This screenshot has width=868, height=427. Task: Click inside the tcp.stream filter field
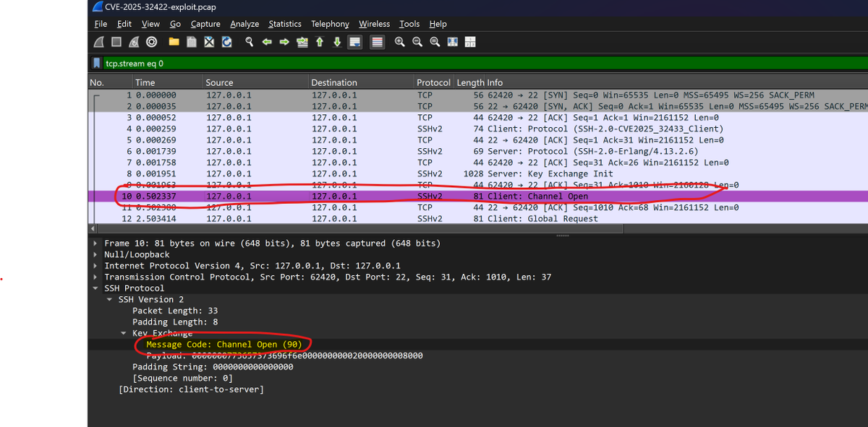point(217,63)
